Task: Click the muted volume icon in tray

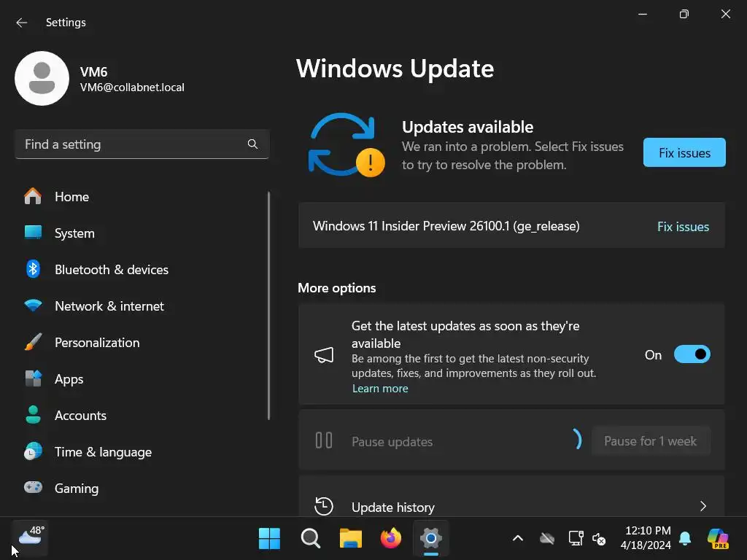Action: click(x=599, y=539)
